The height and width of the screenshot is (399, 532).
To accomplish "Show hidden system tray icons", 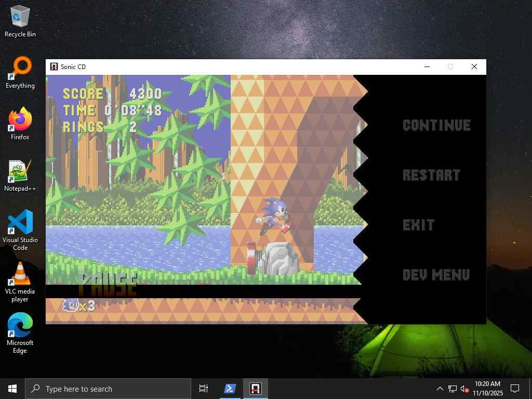I will (x=440, y=389).
